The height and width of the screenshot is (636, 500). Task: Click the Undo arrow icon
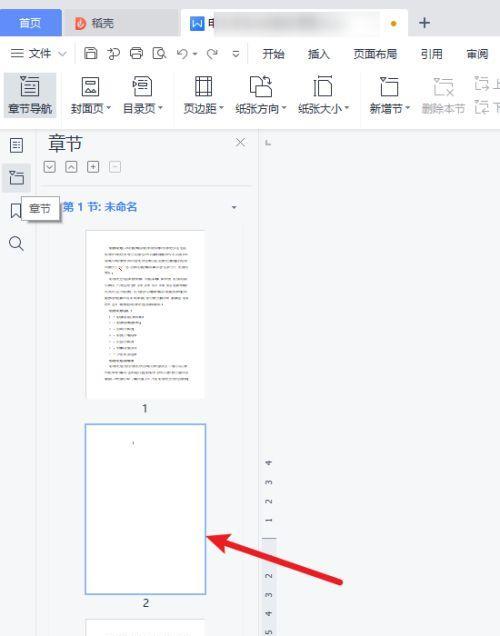[x=182, y=54]
